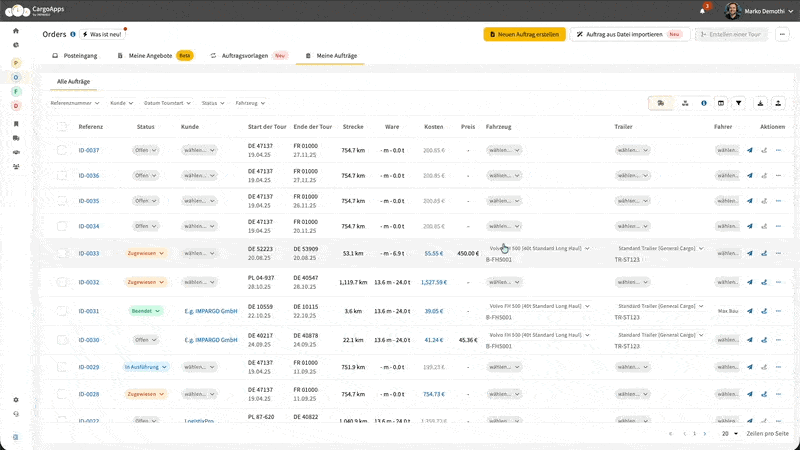This screenshot has height=450, width=800.
Task: Click the send plane icon for ID-0037
Action: [749, 150]
